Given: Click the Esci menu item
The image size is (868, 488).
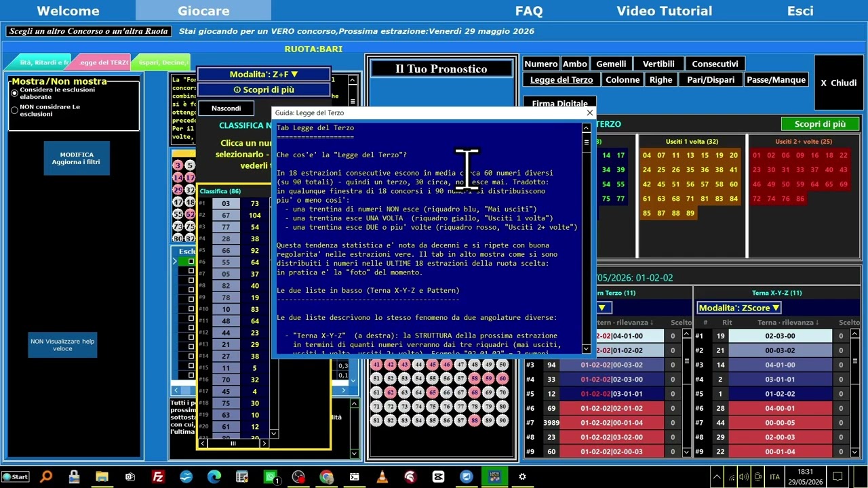Looking at the screenshot, I should [x=800, y=11].
